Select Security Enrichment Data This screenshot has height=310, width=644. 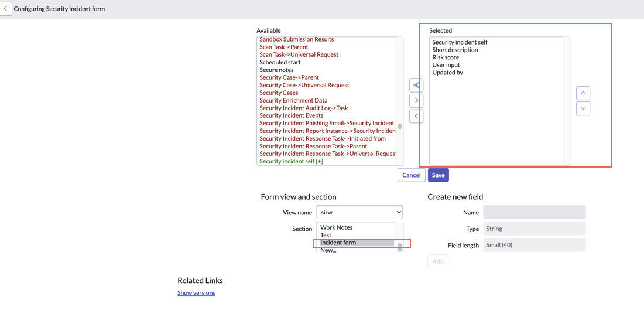pyautogui.click(x=293, y=100)
